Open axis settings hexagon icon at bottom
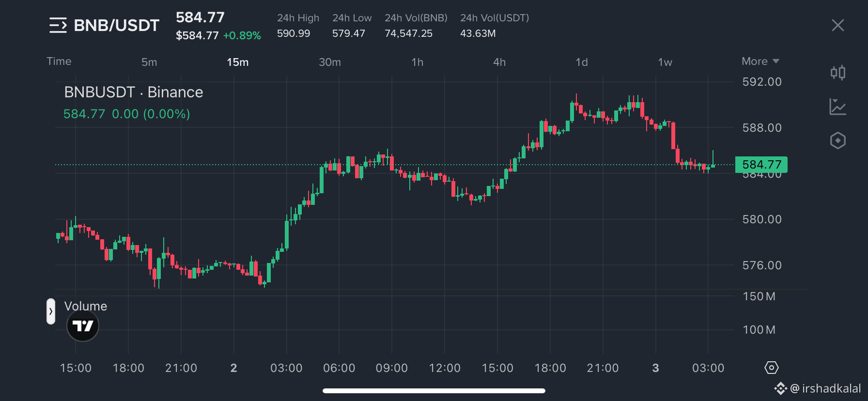This screenshot has height=401, width=868. [771, 368]
